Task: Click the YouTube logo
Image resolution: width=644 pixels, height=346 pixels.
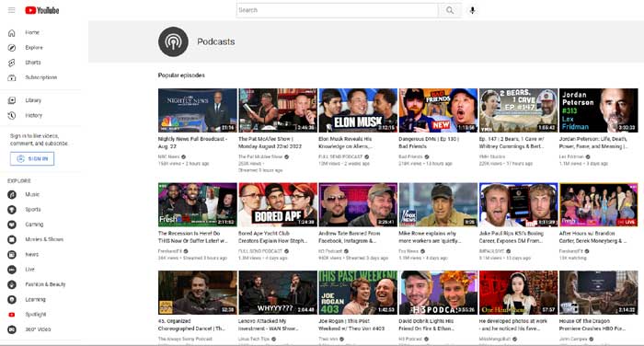Action: (42, 10)
